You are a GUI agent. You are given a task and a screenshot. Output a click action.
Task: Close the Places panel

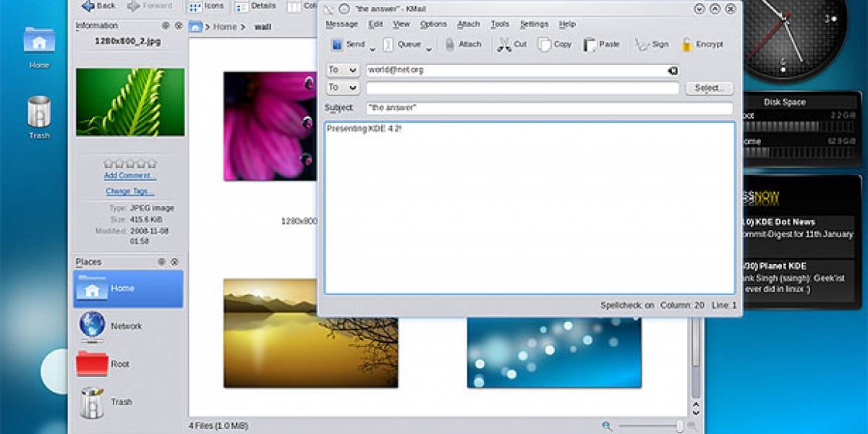coord(176,262)
